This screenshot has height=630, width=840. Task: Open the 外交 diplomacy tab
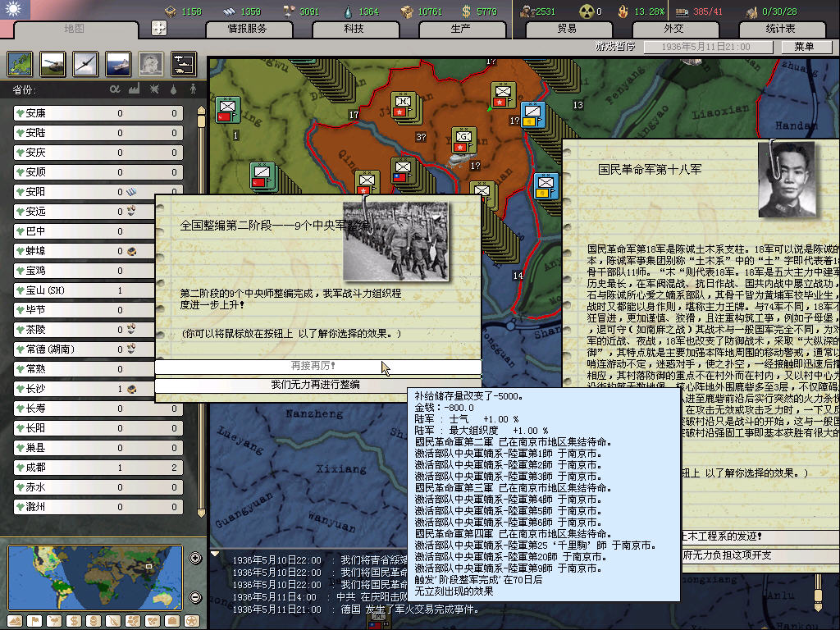click(x=673, y=29)
